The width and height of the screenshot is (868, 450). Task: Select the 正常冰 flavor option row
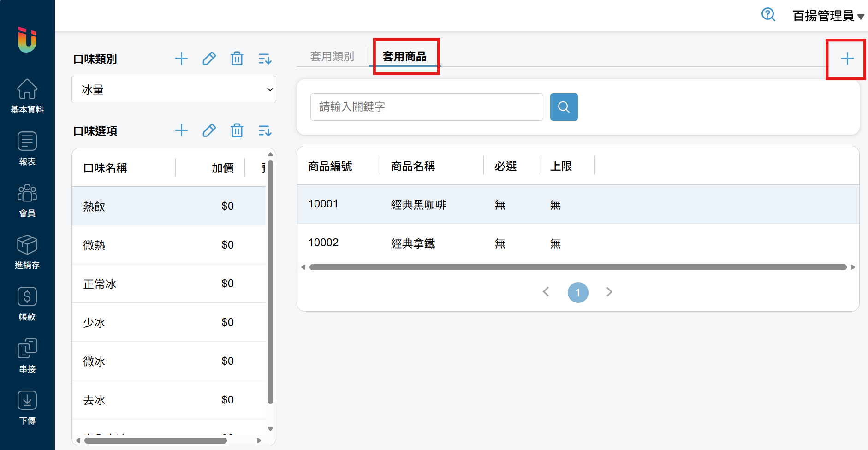click(168, 284)
